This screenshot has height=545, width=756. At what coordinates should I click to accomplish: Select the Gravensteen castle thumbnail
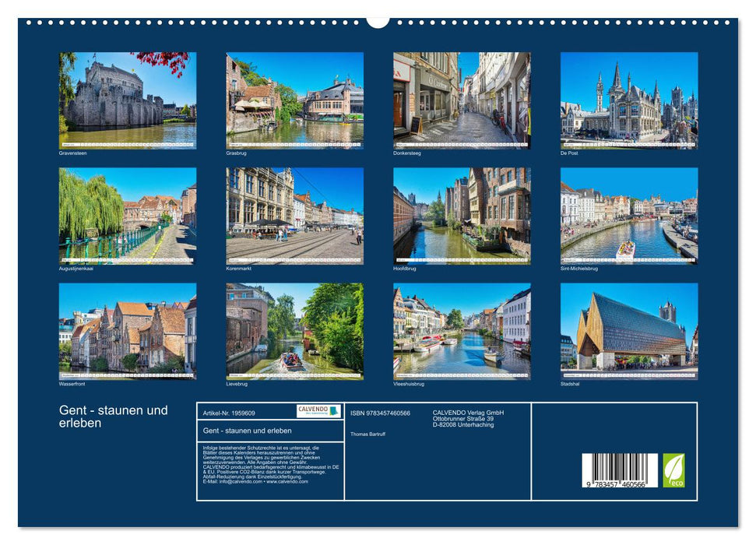[126, 100]
